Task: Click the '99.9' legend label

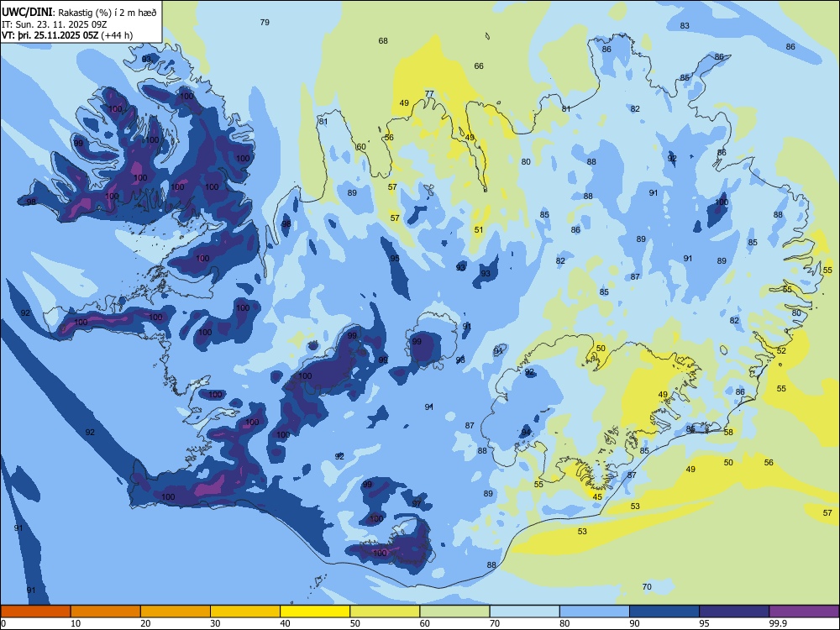Action: click(x=777, y=623)
